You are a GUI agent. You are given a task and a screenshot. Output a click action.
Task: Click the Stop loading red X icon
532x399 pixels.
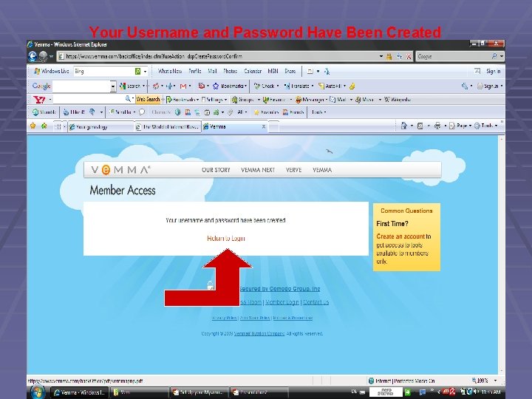(x=409, y=57)
